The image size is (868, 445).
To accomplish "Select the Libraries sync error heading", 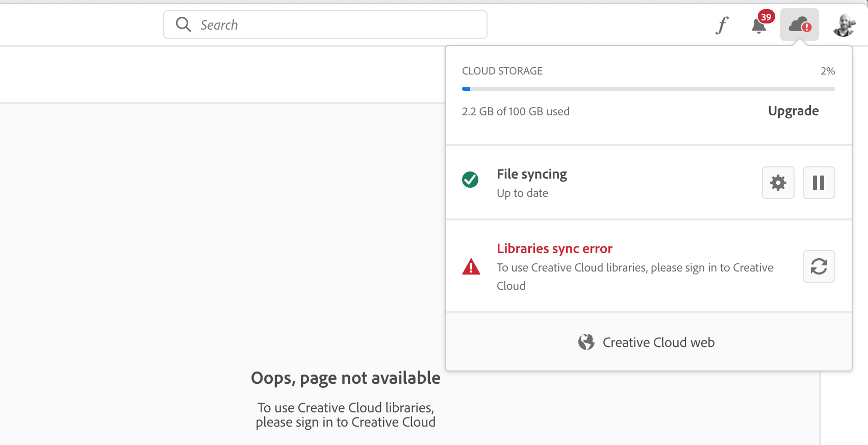I will pos(554,249).
